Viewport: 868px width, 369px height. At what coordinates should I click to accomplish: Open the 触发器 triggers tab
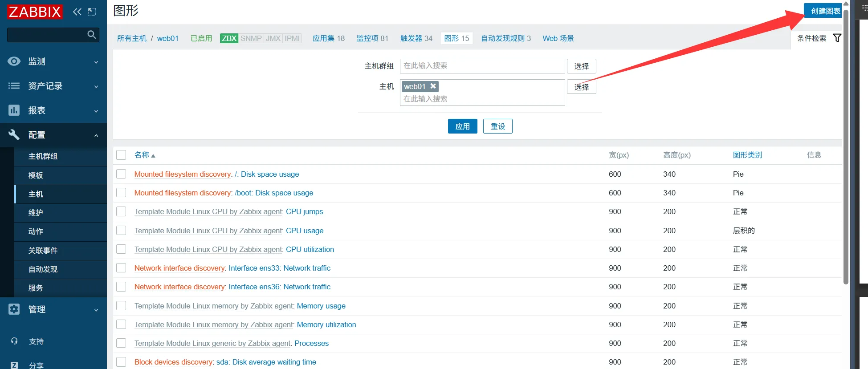(416, 38)
